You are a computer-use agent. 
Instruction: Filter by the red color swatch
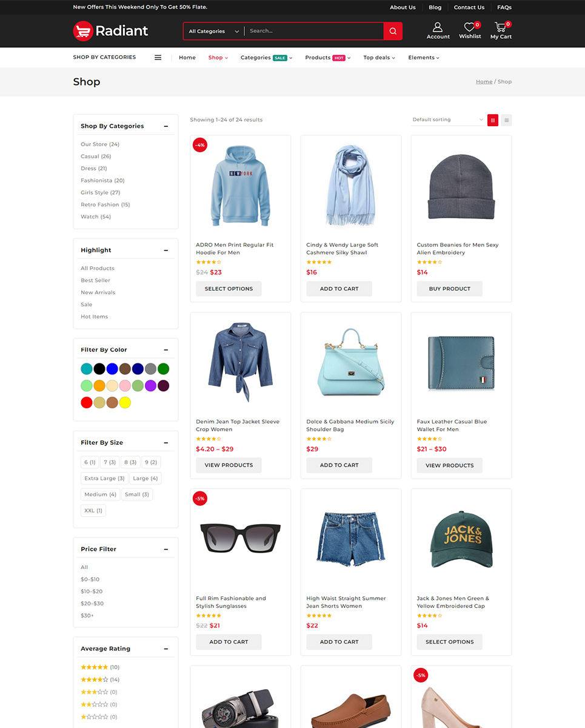[87, 402]
